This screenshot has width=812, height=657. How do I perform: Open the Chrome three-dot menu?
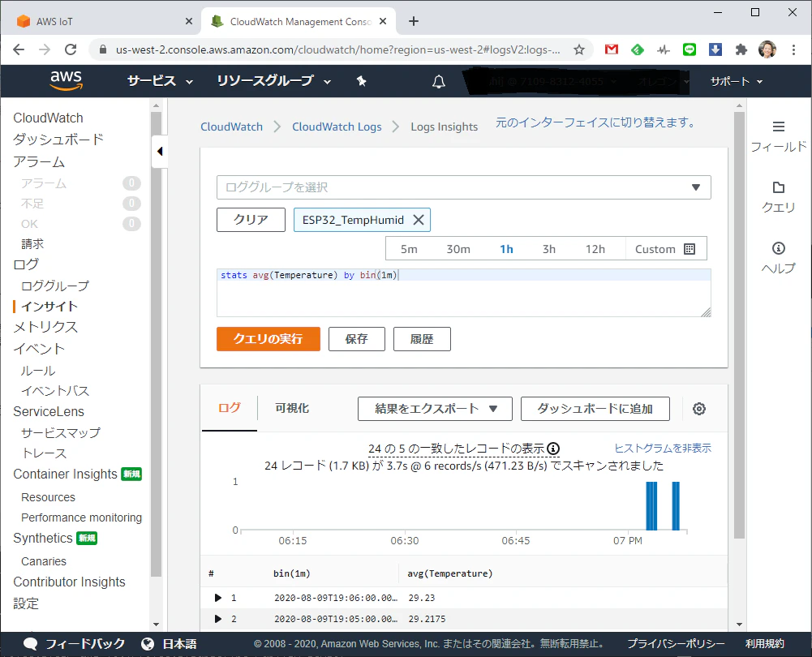point(793,49)
